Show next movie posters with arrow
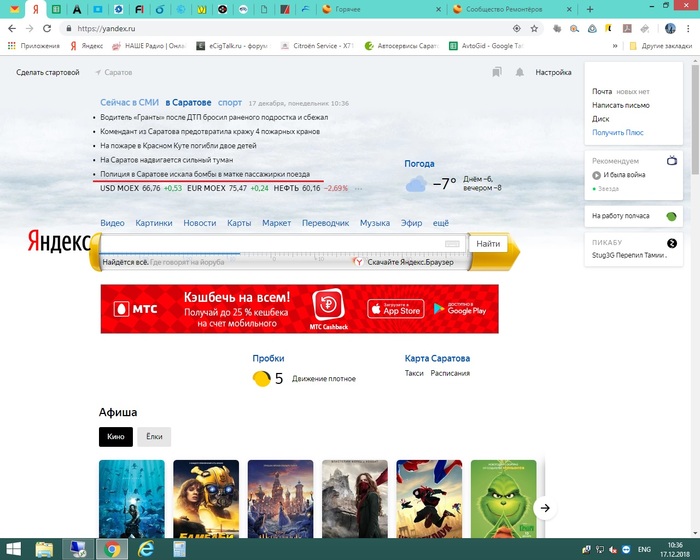This screenshot has width=700, height=560. (545, 508)
